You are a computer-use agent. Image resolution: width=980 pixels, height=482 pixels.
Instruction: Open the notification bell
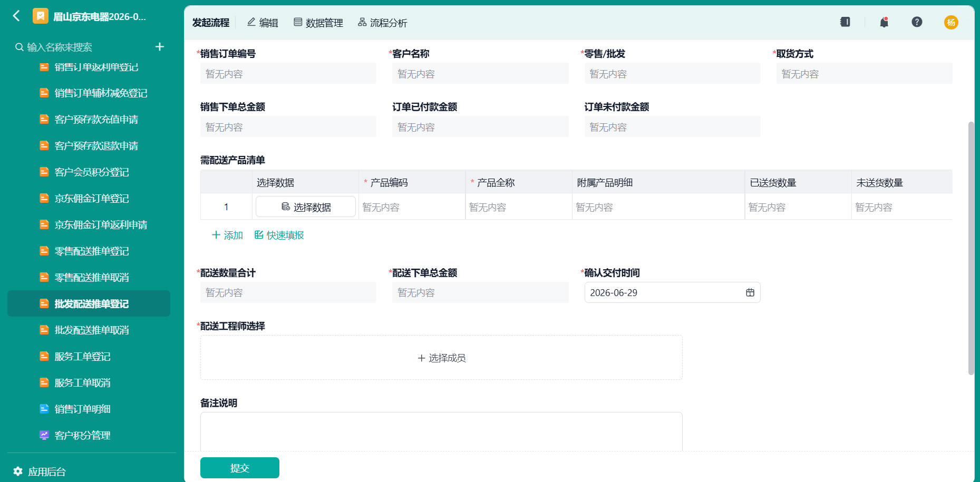(884, 22)
